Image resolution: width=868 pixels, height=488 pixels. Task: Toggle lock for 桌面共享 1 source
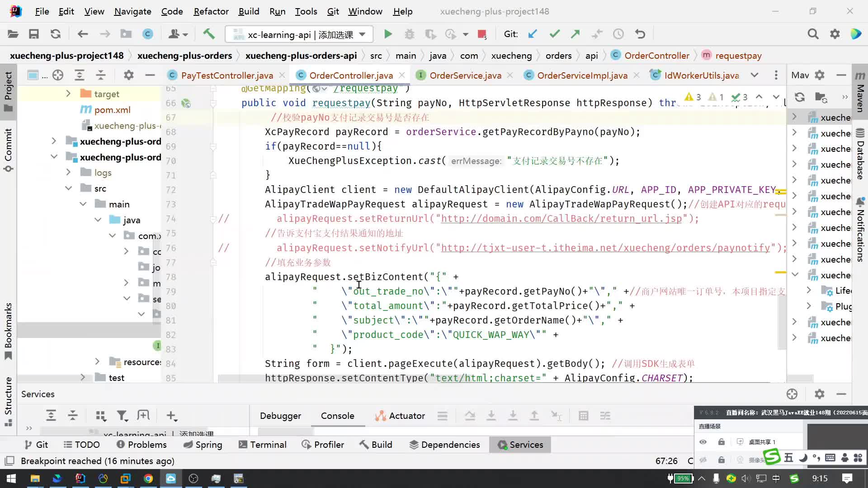point(722,442)
